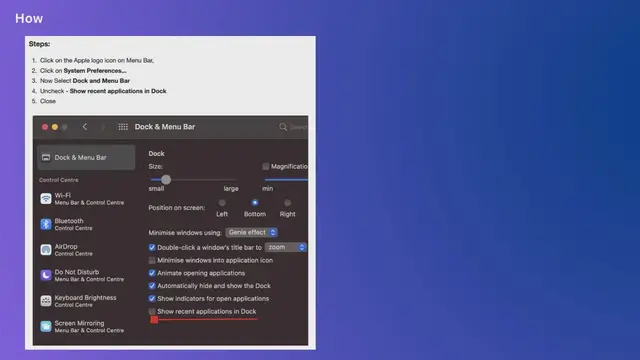Open the Genie effect dropdown
This screenshot has width=640, height=360.
click(251, 232)
